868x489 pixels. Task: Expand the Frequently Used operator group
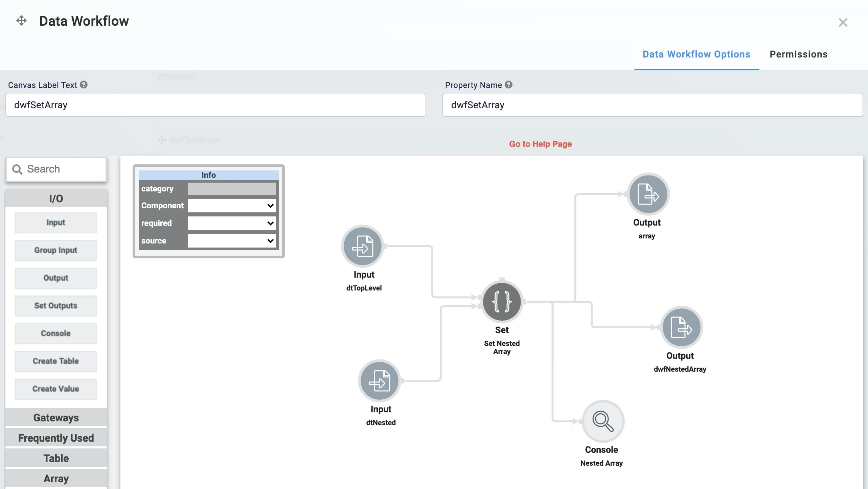pos(56,438)
